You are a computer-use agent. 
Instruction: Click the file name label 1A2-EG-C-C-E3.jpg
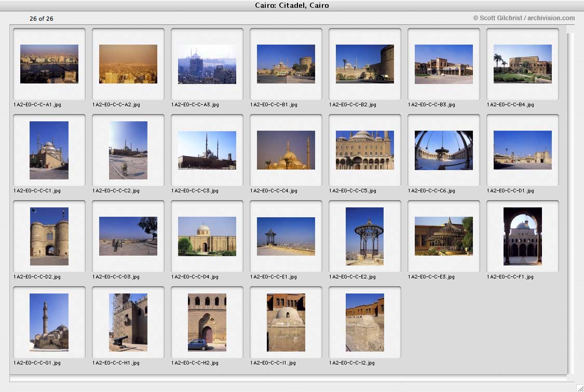coord(432,277)
